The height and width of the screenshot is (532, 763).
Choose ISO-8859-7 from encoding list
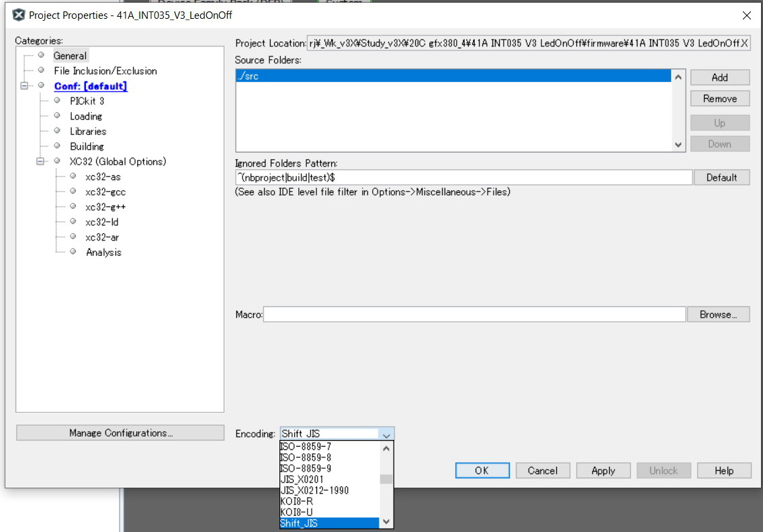pos(306,446)
